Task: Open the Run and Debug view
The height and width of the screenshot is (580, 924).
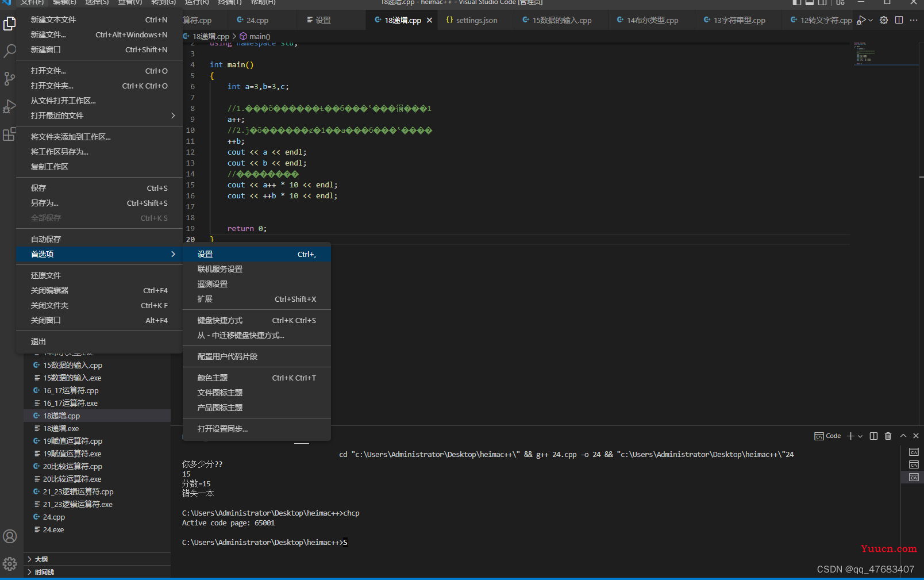Action: pyautogui.click(x=10, y=106)
